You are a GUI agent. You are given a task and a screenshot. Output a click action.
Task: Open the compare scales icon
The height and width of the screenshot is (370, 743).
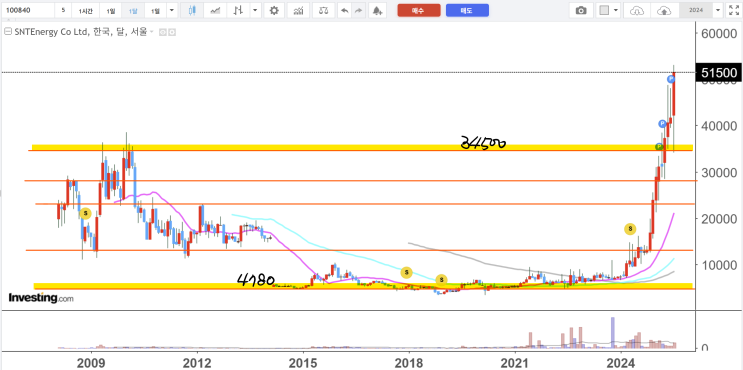coord(324,10)
